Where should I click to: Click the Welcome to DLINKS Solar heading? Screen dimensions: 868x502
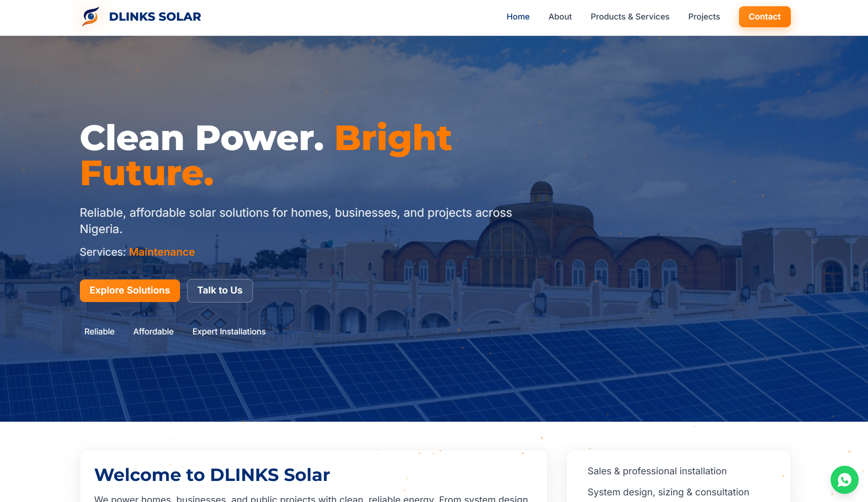(x=212, y=475)
